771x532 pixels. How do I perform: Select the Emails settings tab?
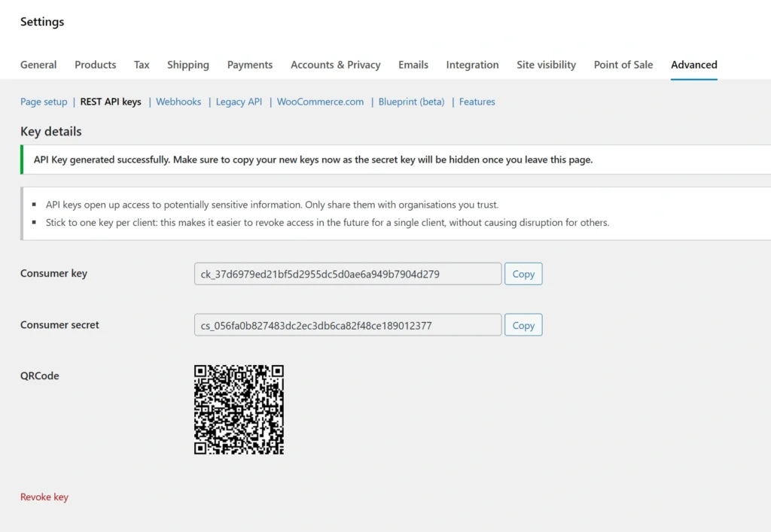413,65
